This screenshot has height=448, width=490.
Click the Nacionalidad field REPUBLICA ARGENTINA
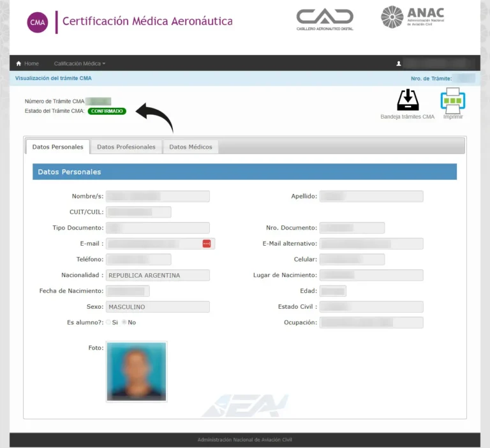coord(158,275)
